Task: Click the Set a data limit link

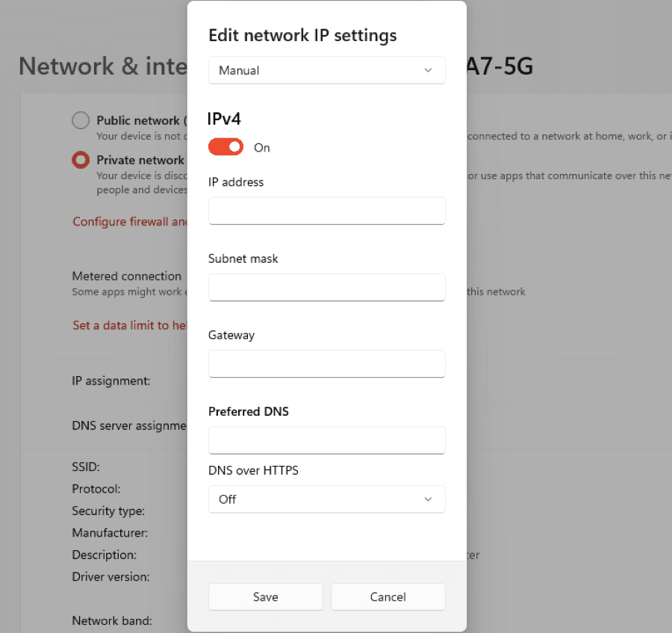Action: click(x=129, y=325)
